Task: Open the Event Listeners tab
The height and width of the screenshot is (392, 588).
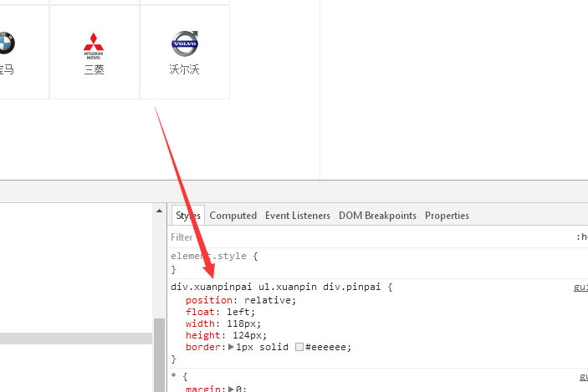Action: [298, 216]
